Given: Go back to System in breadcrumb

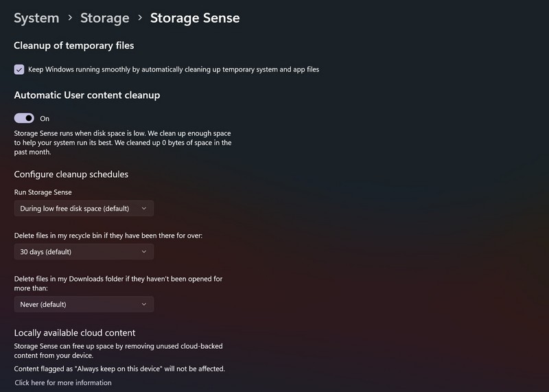Looking at the screenshot, I should coord(36,18).
